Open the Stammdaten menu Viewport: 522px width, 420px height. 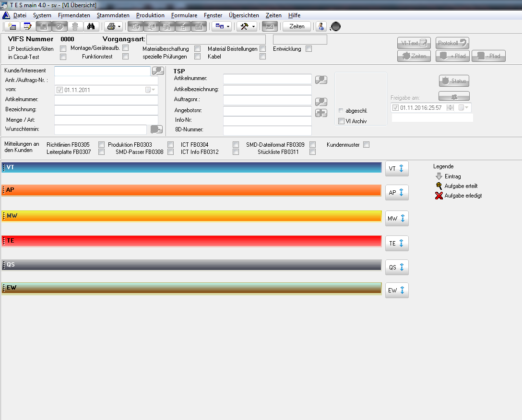click(113, 15)
